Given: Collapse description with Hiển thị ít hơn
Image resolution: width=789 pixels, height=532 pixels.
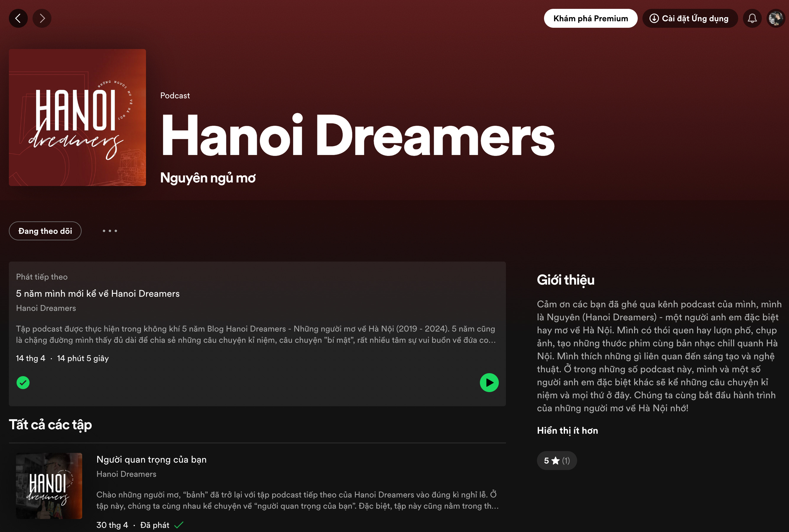Looking at the screenshot, I should click(x=567, y=430).
